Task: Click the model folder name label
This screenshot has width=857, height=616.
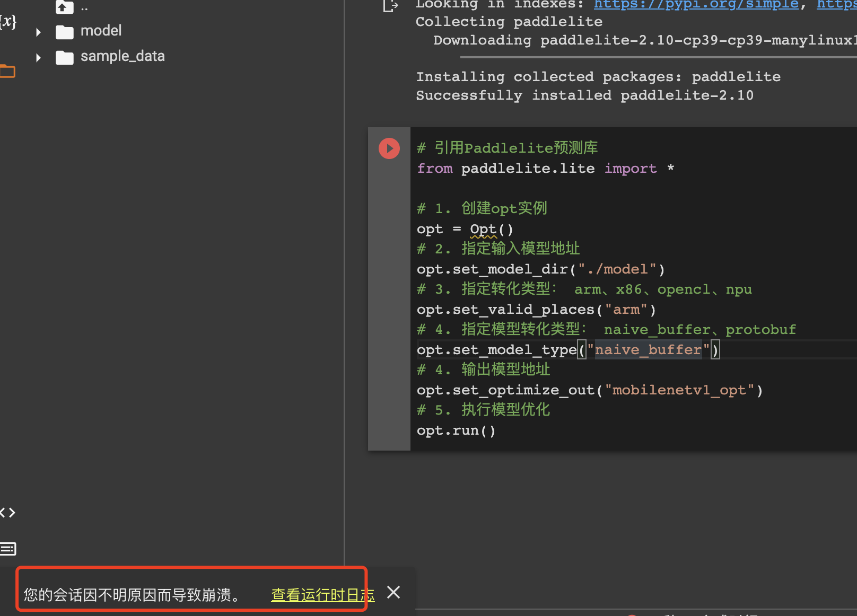Action: 101,30
